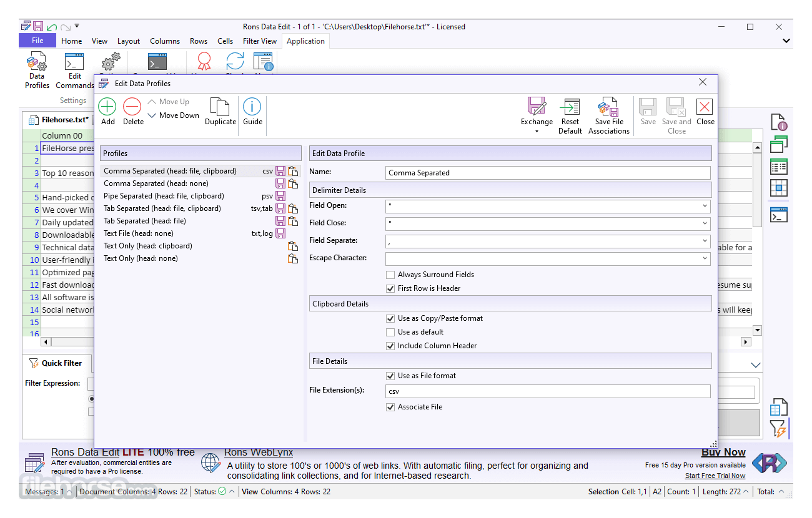This screenshot has height=518, width=812.
Task: Click the list view icon in the right sidebar
Action: point(778,166)
